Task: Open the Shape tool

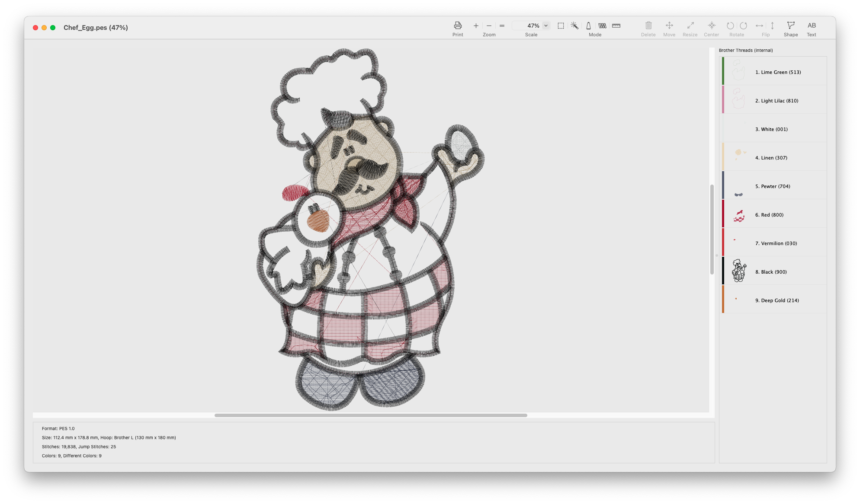Action: [790, 26]
